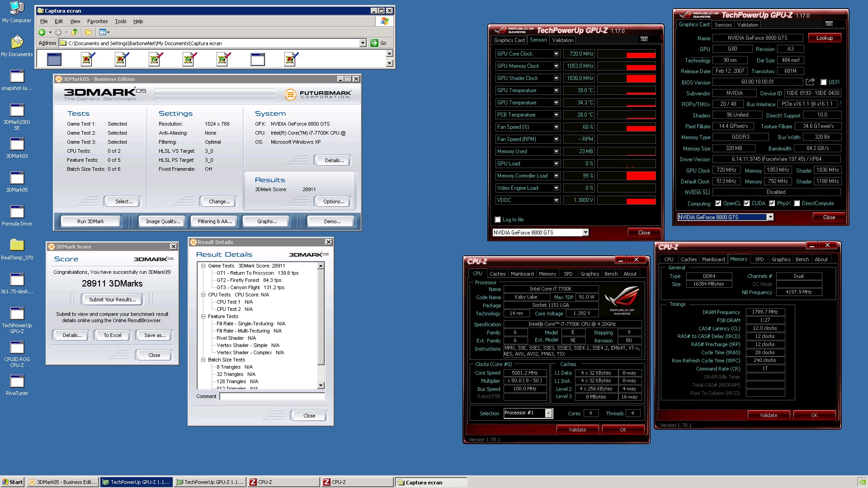868x488 pixels.
Task: Open GPU Core Clock sensor dropdown
Action: 556,54
